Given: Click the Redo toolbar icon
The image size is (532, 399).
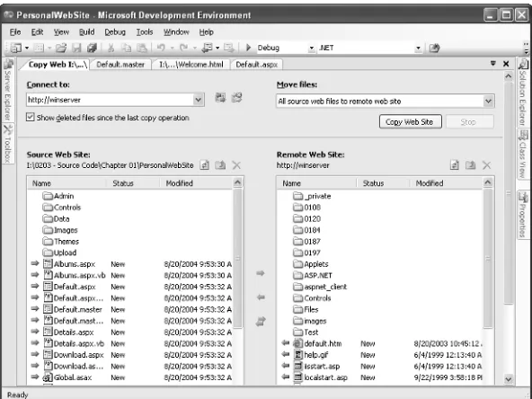Looking at the screenshot, I should [x=183, y=48].
